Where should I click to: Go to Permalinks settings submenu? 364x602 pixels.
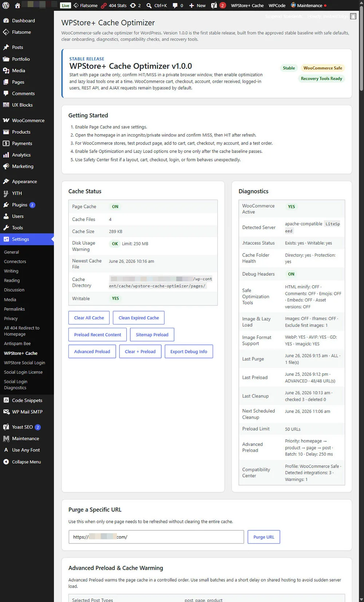pos(14,309)
